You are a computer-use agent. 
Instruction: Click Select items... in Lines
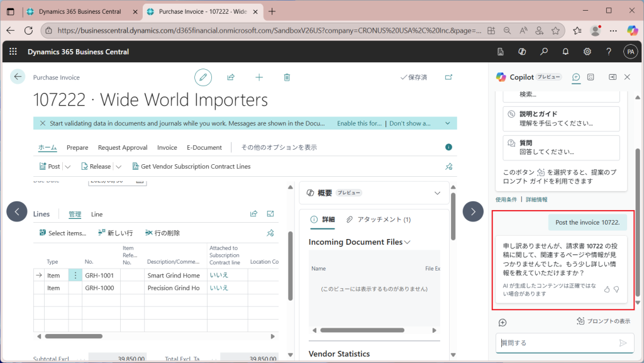click(63, 233)
